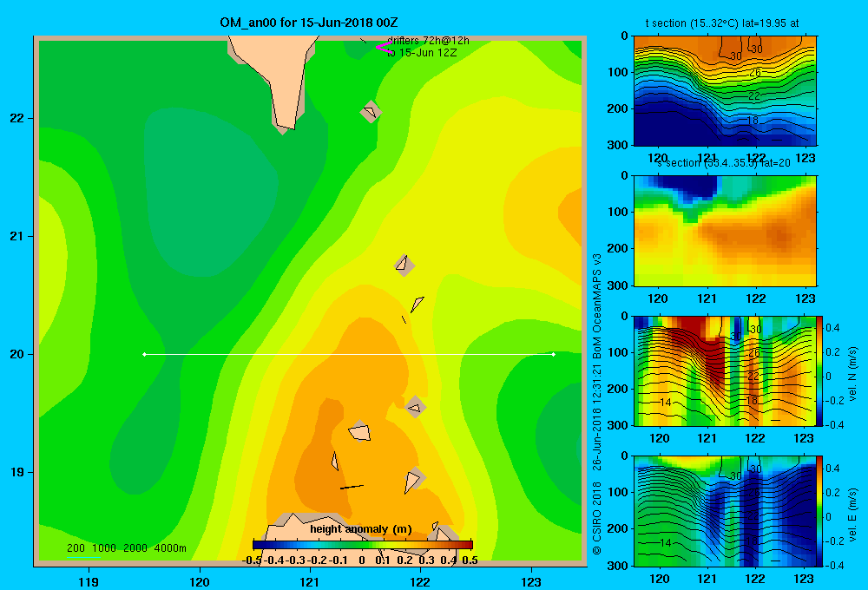Screen dimensions: 868x590
Task: Click the magenta drifter track marker
Action: [383, 47]
